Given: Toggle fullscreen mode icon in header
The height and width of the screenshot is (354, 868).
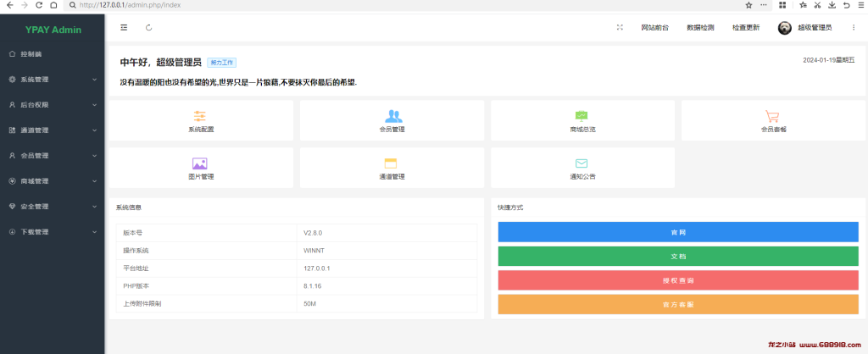Looking at the screenshot, I should point(620,27).
